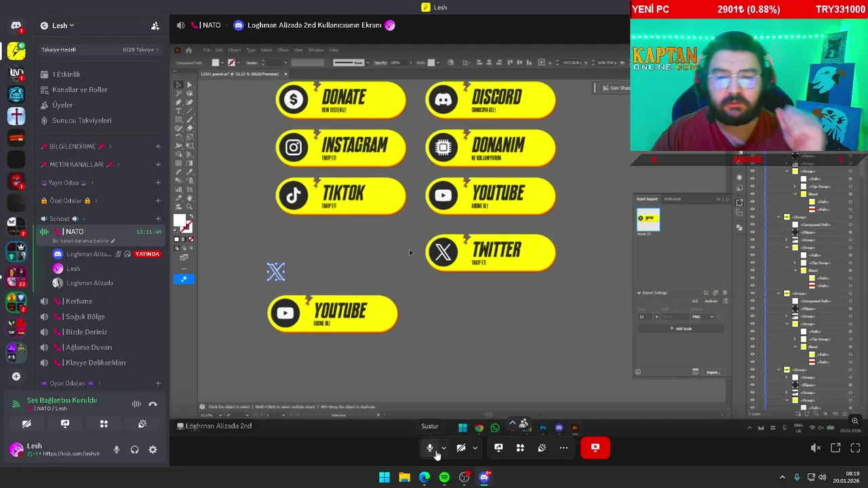
Task: Click the add a server plus icon
Action: (x=16, y=376)
